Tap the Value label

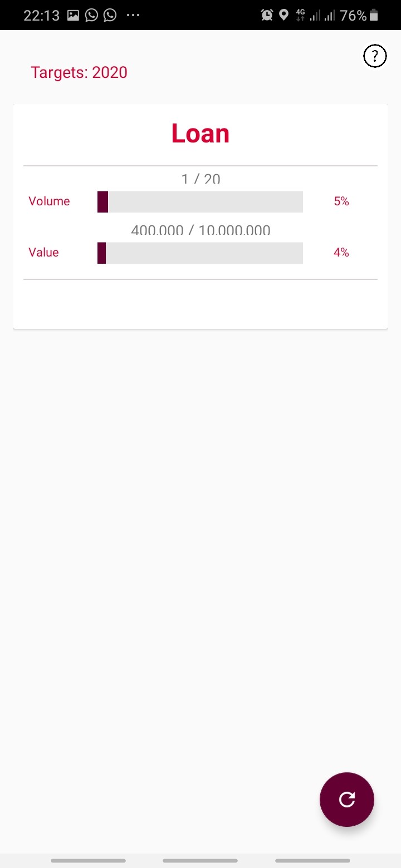(43, 253)
